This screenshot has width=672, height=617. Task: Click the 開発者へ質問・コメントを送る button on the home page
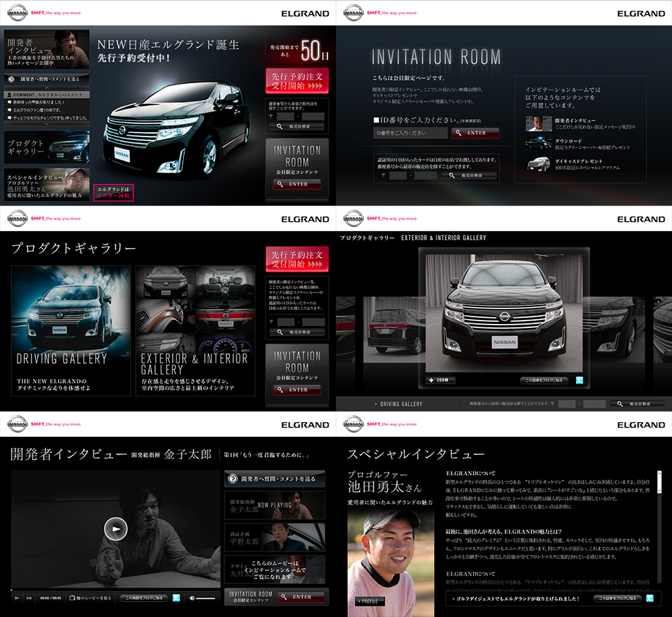(47, 79)
